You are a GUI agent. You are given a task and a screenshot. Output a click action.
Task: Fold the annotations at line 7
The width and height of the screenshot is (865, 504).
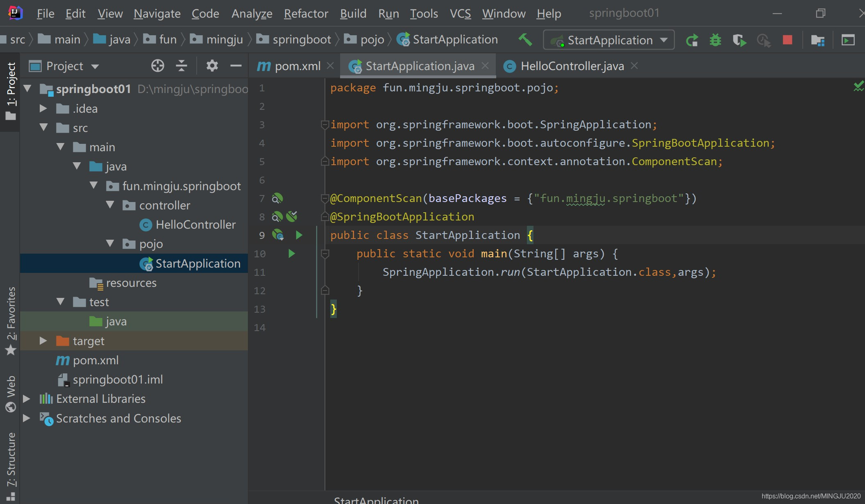[325, 198]
